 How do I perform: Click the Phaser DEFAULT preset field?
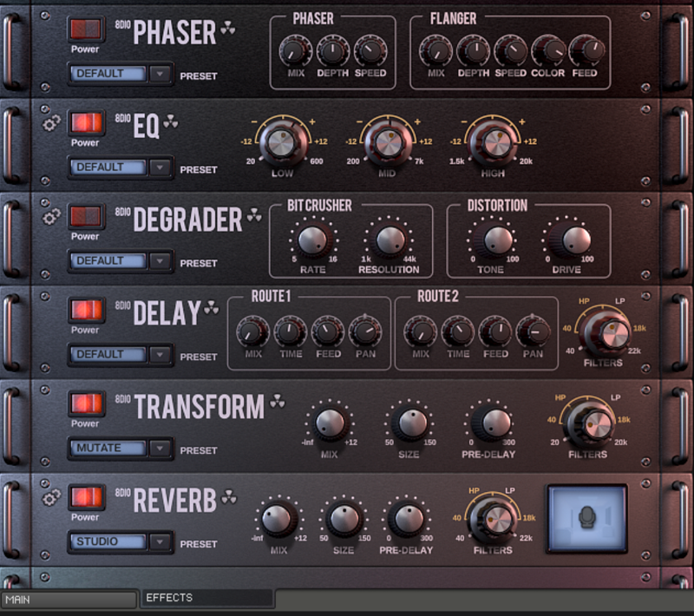[x=108, y=74]
